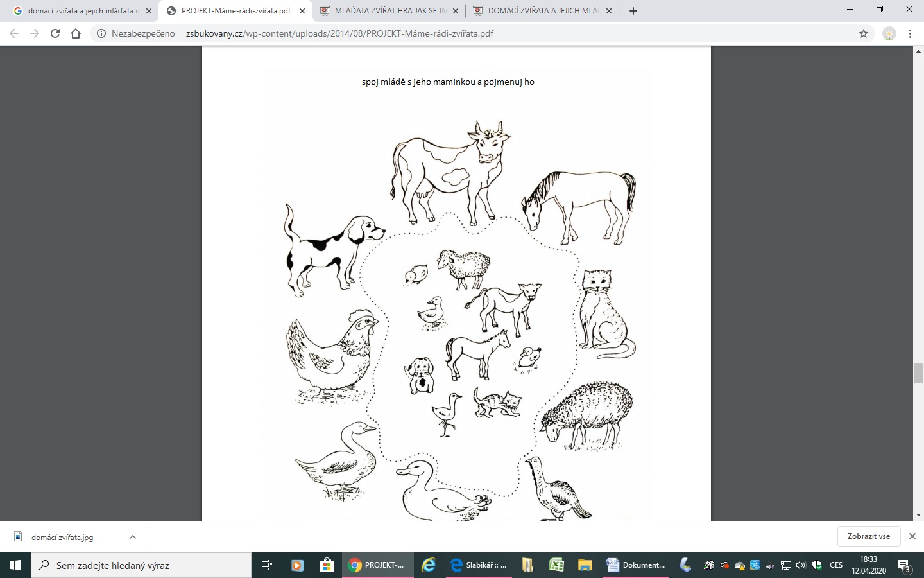Open the clock showing 18:33 12.04.2020

point(869,565)
